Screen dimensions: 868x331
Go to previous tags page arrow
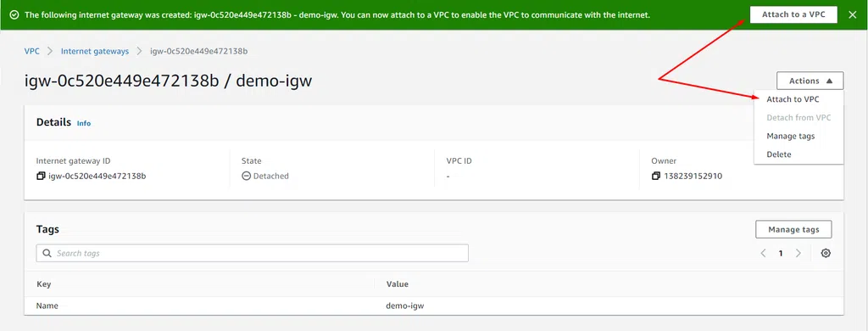764,254
